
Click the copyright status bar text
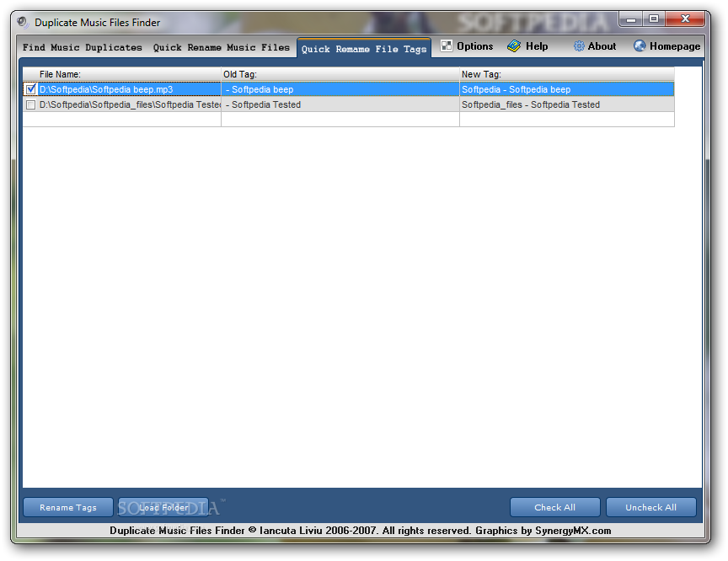point(361,531)
